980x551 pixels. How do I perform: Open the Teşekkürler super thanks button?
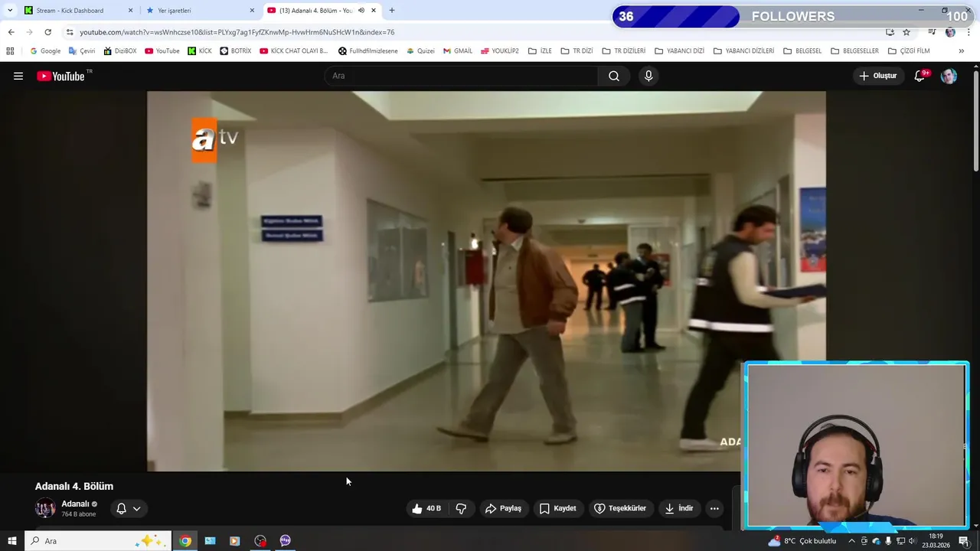[620, 508]
